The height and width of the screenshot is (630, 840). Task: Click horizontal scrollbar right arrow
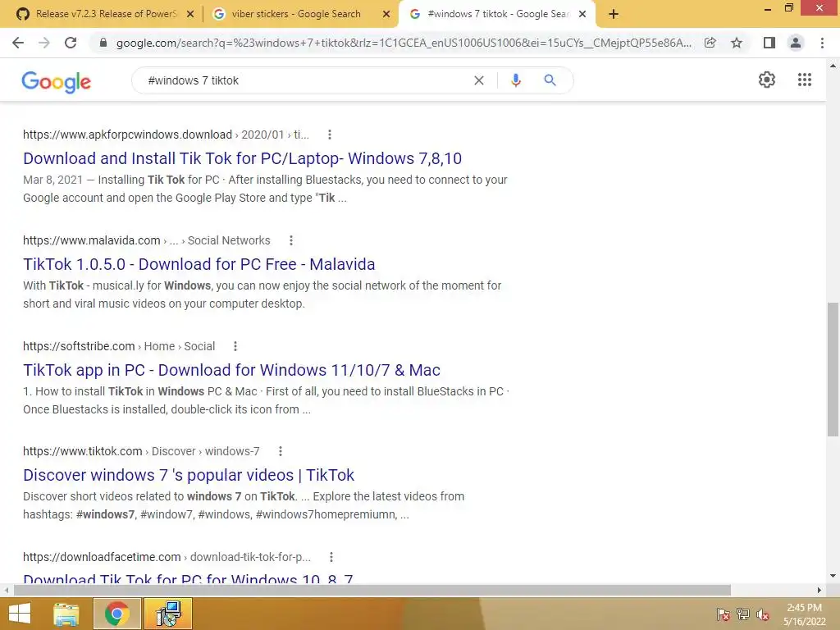click(819, 591)
